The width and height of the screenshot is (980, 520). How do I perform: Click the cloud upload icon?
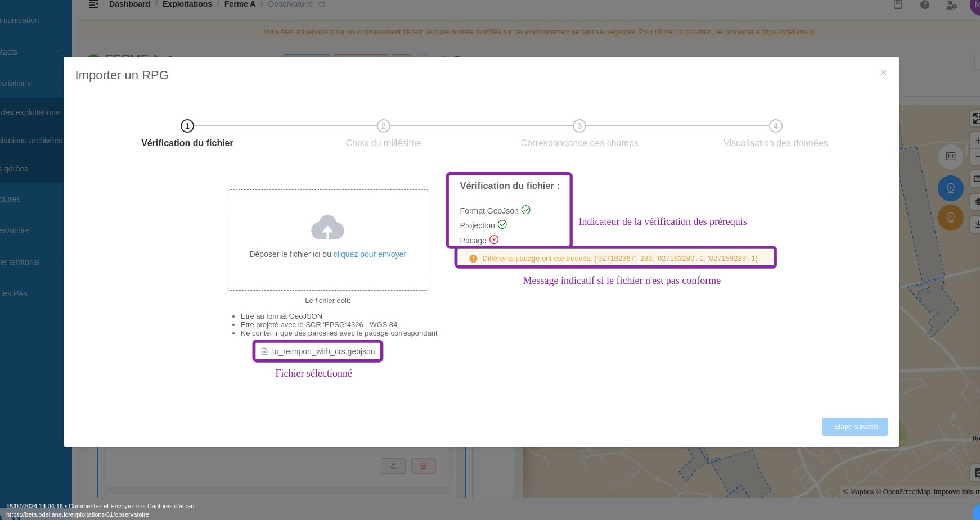(327, 228)
